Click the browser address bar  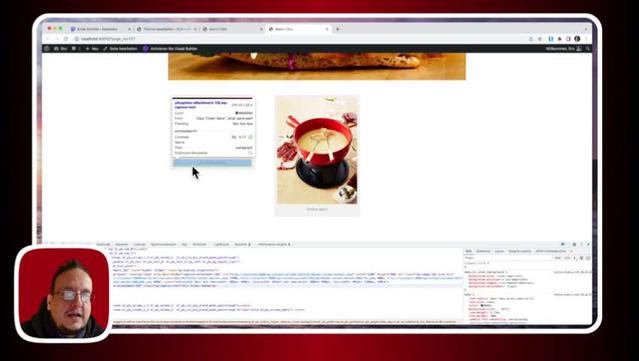click(x=300, y=39)
